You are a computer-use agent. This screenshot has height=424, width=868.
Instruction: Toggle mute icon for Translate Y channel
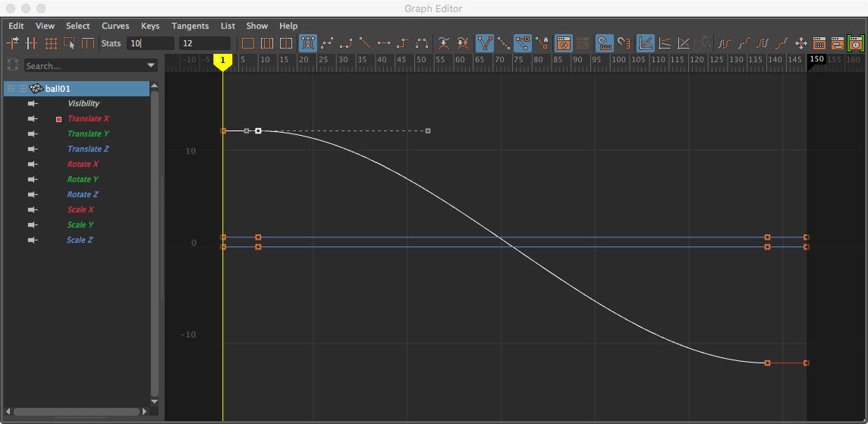pyautogui.click(x=33, y=134)
